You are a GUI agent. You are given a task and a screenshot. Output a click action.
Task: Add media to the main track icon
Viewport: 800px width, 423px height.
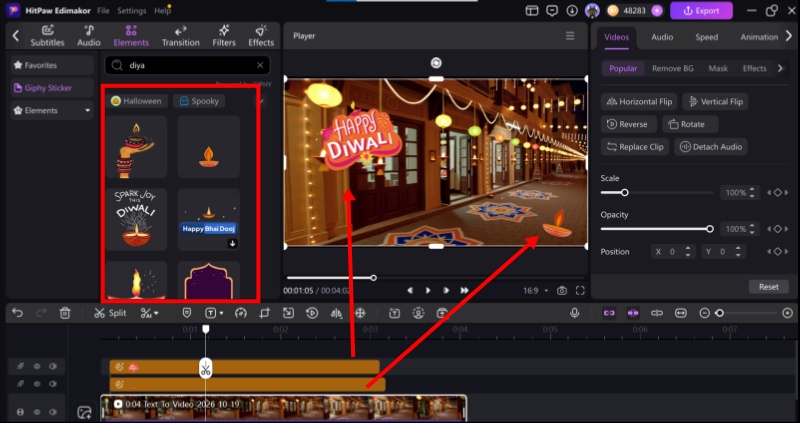click(84, 412)
